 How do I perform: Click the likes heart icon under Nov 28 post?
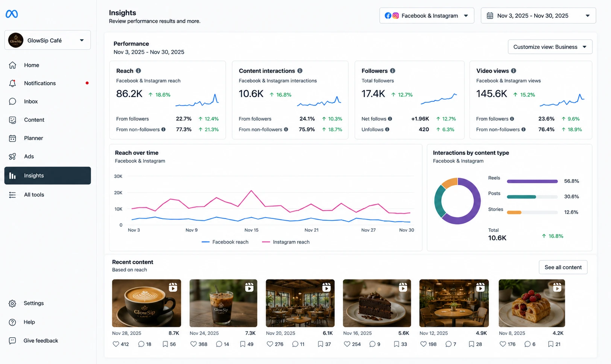pos(116,344)
